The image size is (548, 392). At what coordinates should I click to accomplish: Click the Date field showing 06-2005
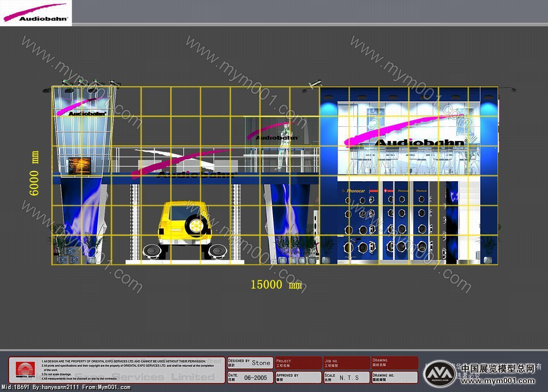click(250, 377)
